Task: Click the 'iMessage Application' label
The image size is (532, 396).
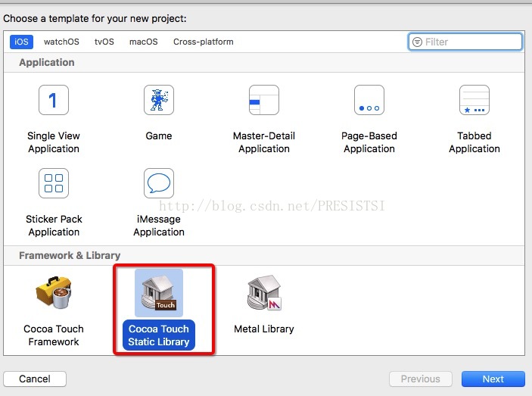Action: pyautogui.click(x=159, y=226)
